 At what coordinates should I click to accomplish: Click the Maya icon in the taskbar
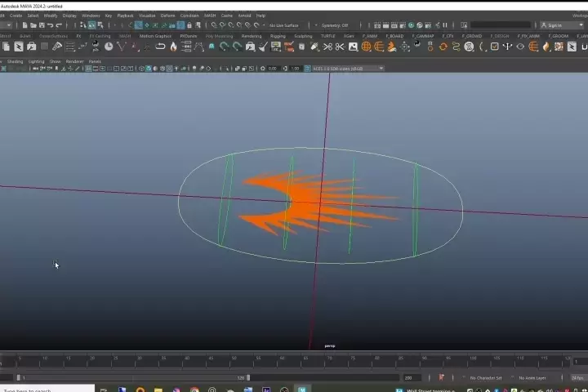click(302, 390)
